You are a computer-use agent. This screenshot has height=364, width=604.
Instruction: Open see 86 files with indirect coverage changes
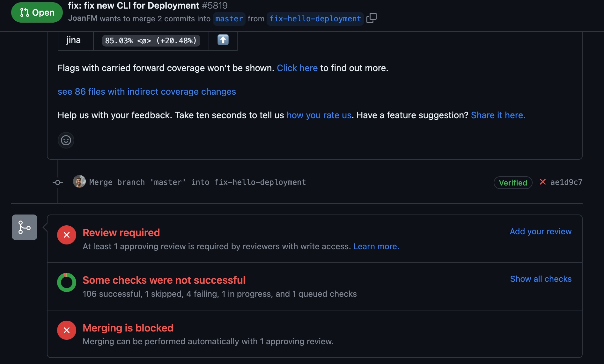coord(147,91)
